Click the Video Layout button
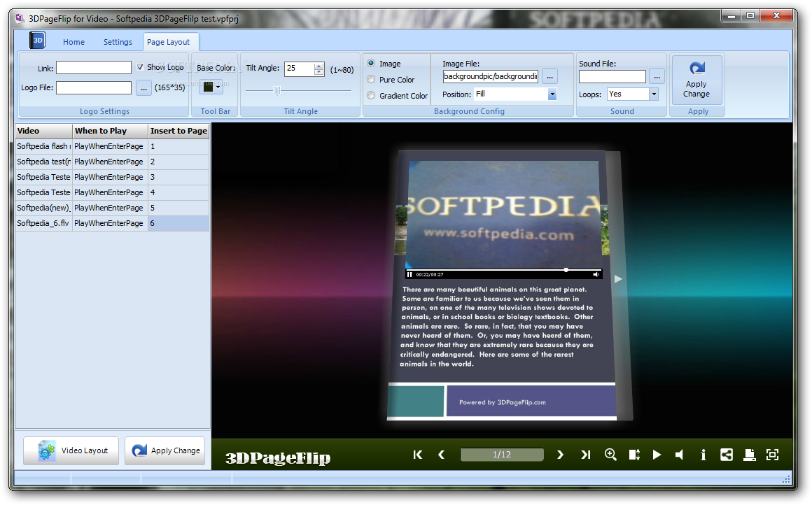 point(71,450)
